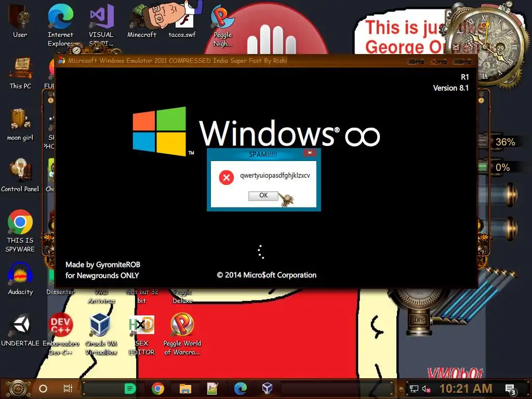Click the "that but 32 bit" label
532x399 pixels.
(x=142, y=296)
